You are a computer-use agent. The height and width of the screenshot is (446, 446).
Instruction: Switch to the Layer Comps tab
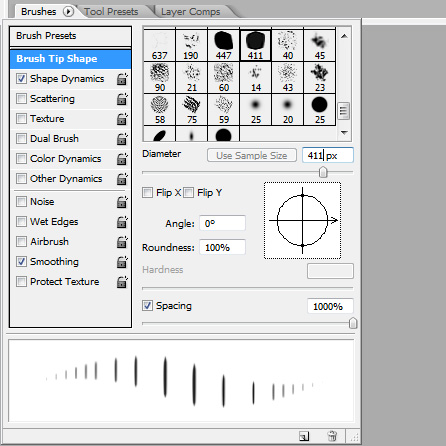(x=191, y=12)
